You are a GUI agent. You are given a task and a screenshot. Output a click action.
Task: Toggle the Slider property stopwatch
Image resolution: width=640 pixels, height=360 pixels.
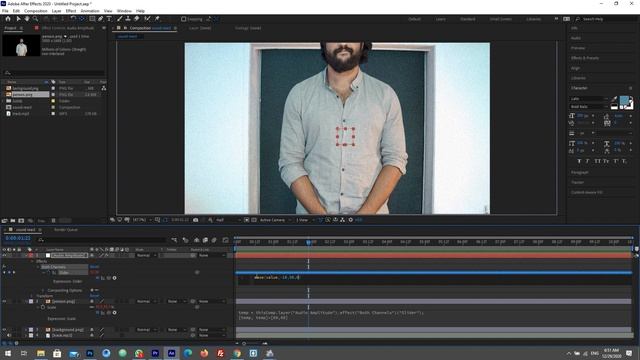[48, 272]
